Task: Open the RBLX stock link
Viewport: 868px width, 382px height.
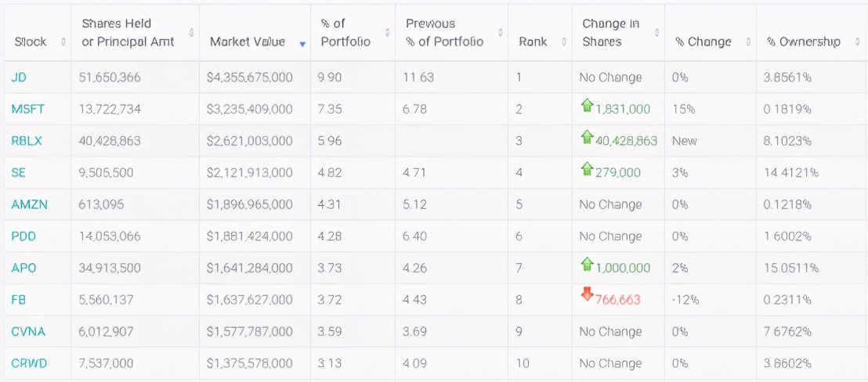Action: click(x=27, y=141)
